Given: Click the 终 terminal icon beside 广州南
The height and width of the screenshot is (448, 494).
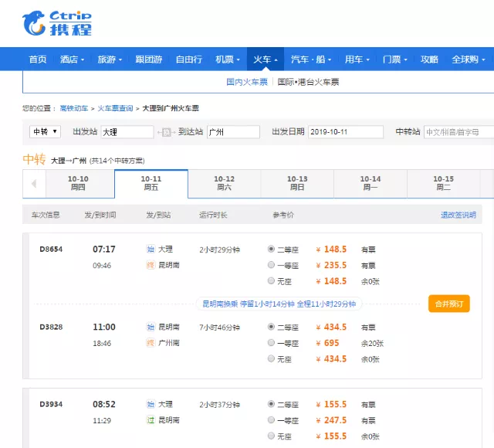Looking at the screenshot, I should [151, 343].
